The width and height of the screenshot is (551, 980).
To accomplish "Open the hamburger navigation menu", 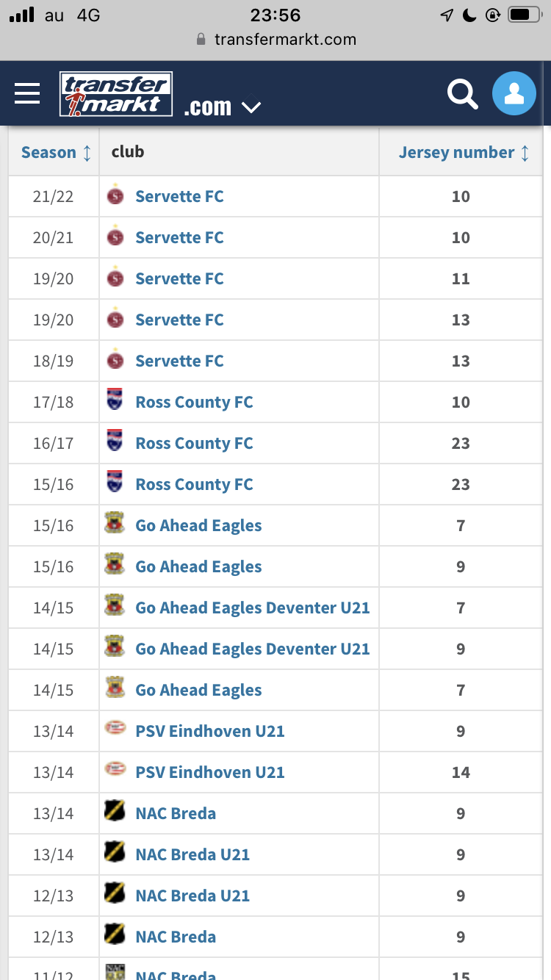I will (x=27, y=94).
